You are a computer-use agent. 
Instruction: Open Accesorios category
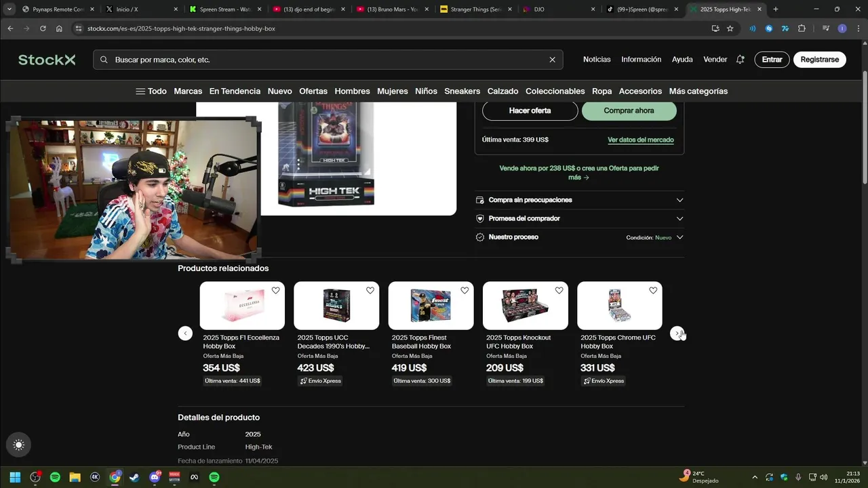[x=640, y=91]
